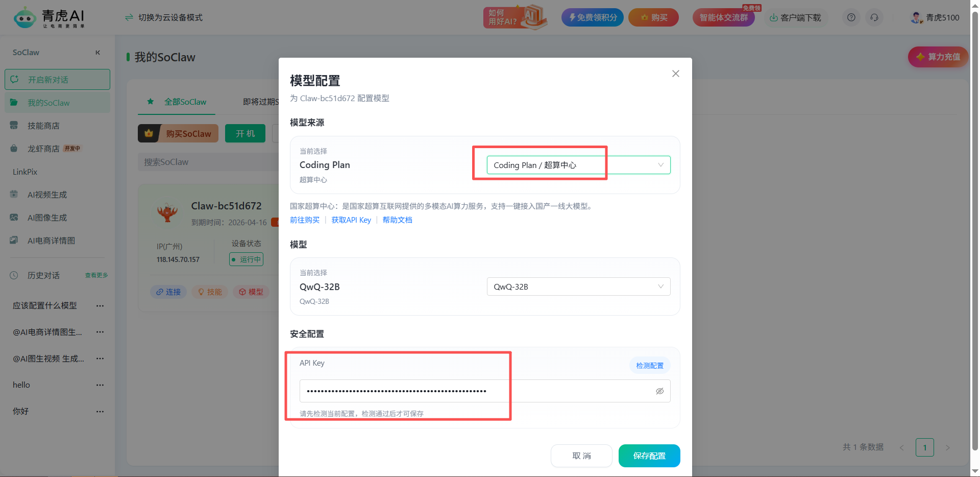Screen dimensions: 980x477
Task: Open the QwQ-32B model dropdown
Action: coord(578,287)
